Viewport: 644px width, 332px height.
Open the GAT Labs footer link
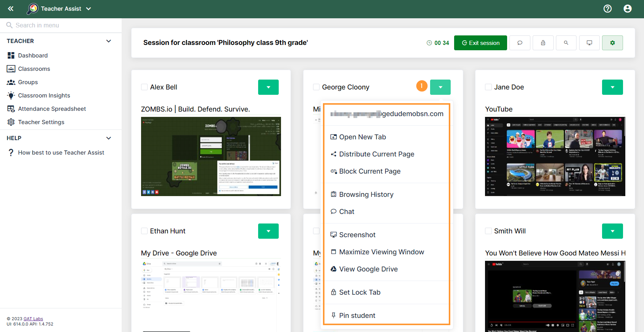point(33,319)
